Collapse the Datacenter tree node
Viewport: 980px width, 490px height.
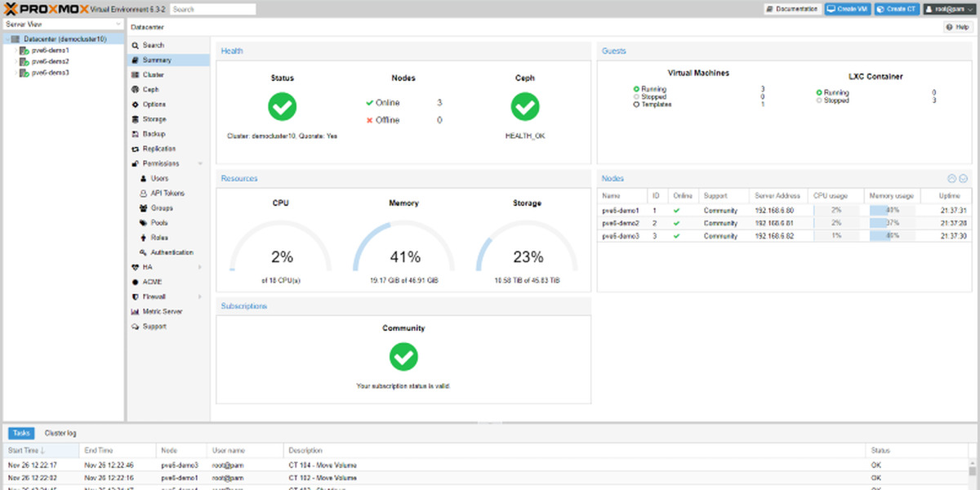(7, 38)
